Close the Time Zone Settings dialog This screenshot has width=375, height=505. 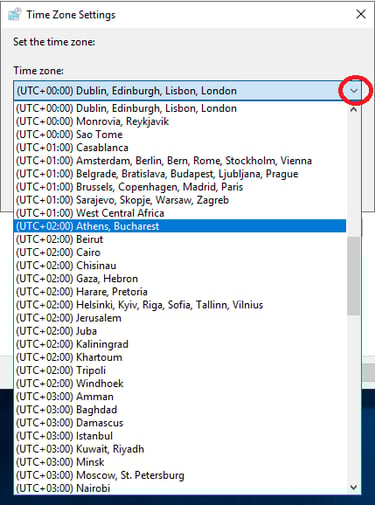tap(361, 14)
